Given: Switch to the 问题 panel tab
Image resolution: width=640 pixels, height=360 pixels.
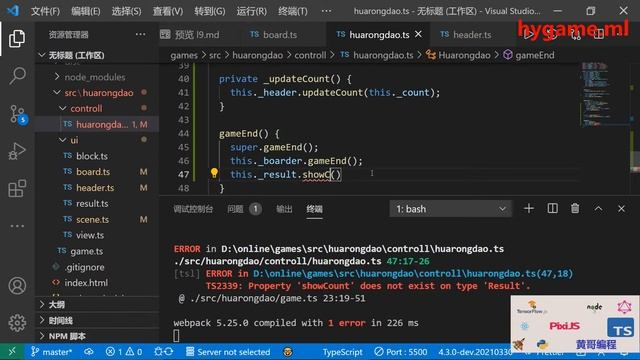Looking at the screenshot, I should click(x=244, y=209).
